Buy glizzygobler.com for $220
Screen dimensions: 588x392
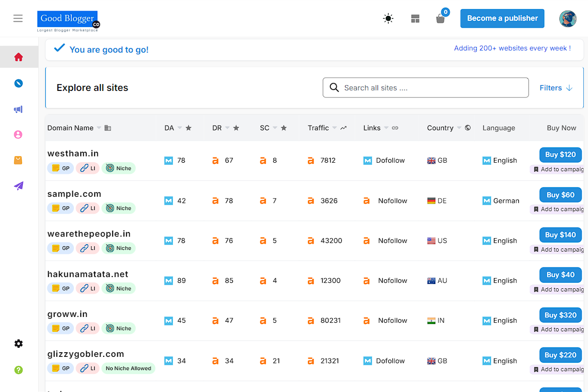coord(560,355)
